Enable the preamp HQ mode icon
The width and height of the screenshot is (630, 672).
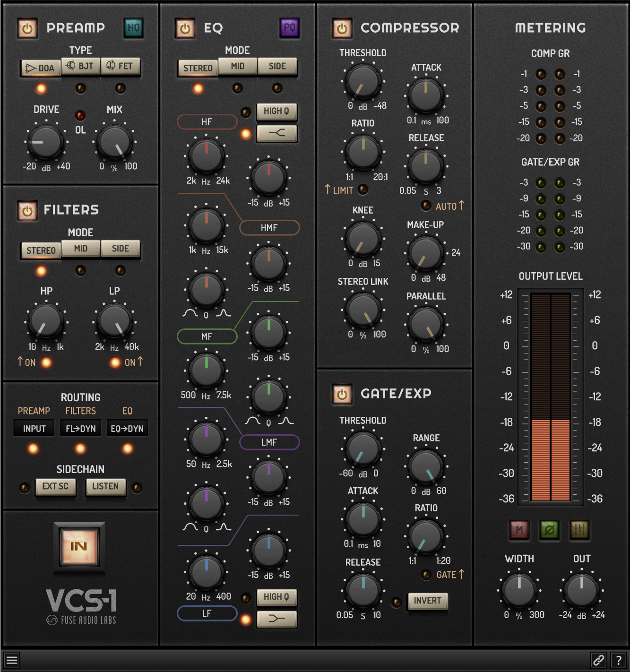pos(134,28)
